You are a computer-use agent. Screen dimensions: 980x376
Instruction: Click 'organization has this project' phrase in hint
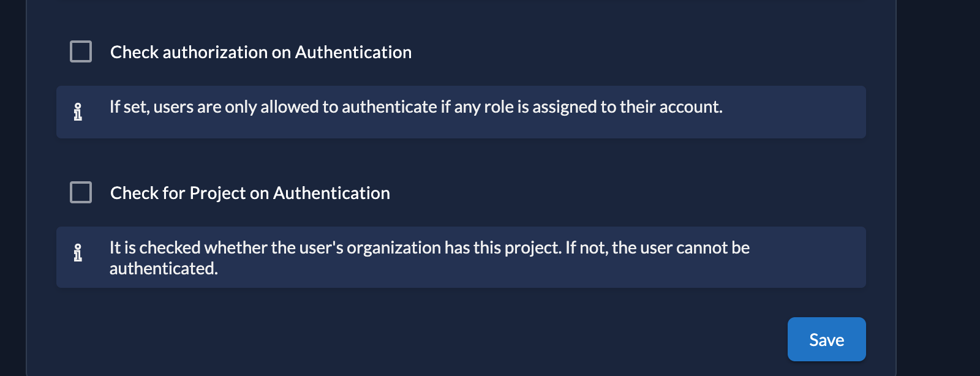click(454, 248)
